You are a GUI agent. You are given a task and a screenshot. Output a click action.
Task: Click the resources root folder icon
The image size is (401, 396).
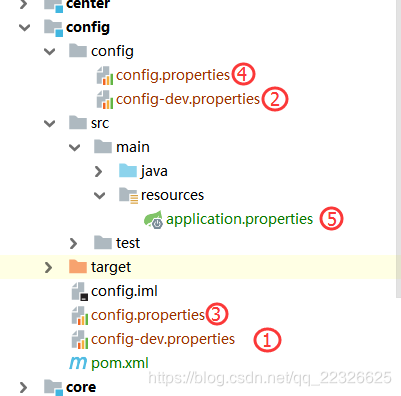click(x=128, y=195)
